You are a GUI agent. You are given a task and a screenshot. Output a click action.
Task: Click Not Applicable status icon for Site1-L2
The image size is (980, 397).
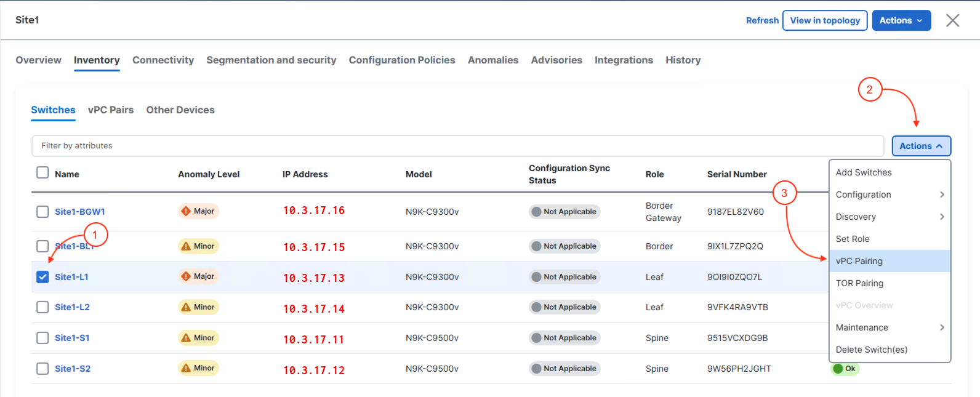tap(537, 307)
